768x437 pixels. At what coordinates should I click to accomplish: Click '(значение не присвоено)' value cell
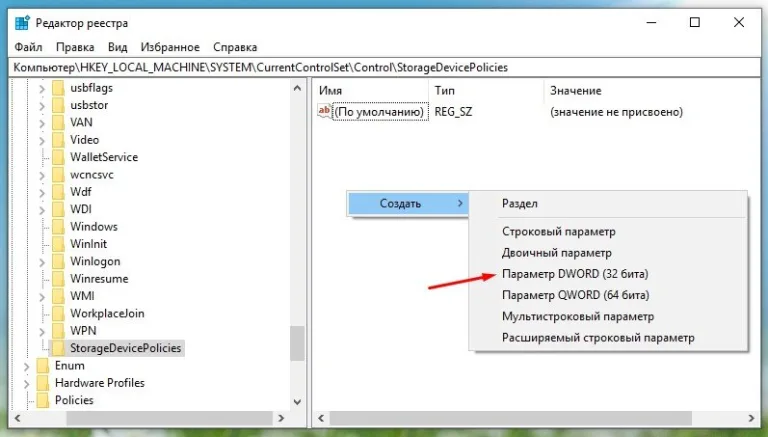point(616,112)
